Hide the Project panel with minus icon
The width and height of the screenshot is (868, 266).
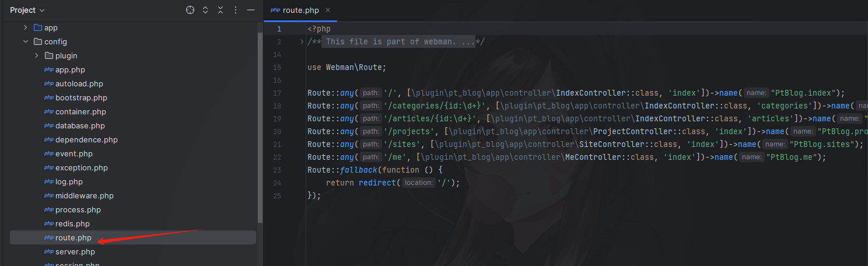pos(251,10)
